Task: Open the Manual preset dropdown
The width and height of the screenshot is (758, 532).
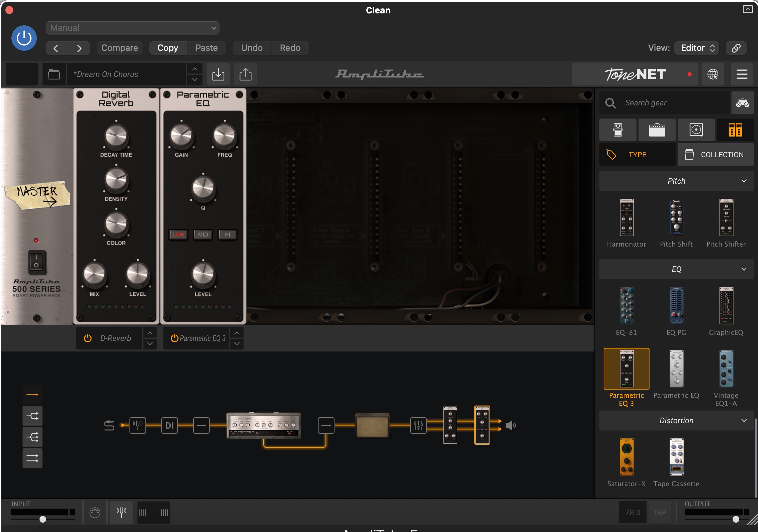Action: click(132, 28)
